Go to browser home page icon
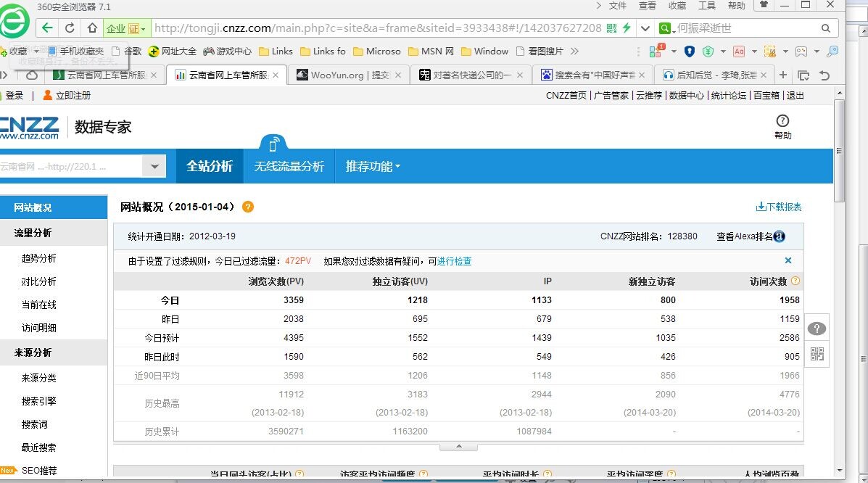 point(92,28)
